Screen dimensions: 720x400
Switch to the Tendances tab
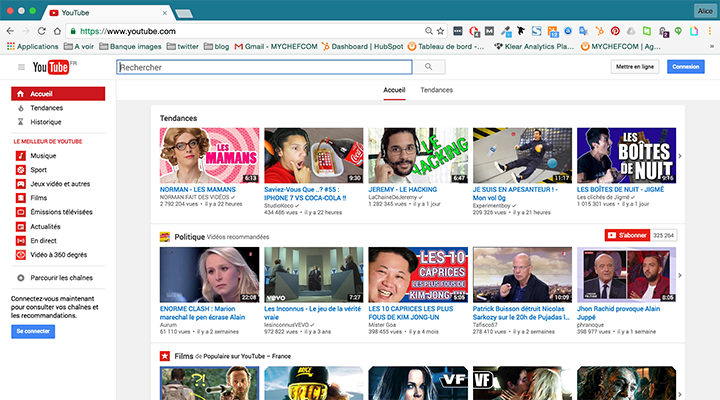437,90
